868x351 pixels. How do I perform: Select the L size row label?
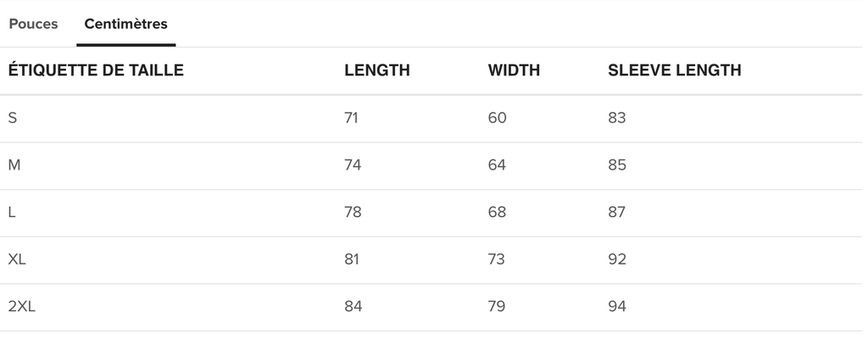[12, 212]
